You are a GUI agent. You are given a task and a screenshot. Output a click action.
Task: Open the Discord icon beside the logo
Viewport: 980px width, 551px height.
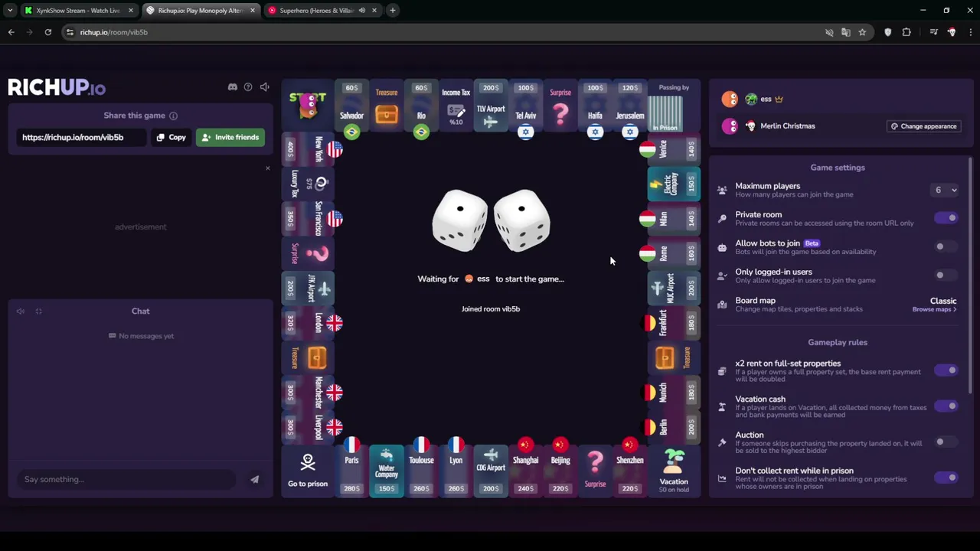(x=233, y=87)
